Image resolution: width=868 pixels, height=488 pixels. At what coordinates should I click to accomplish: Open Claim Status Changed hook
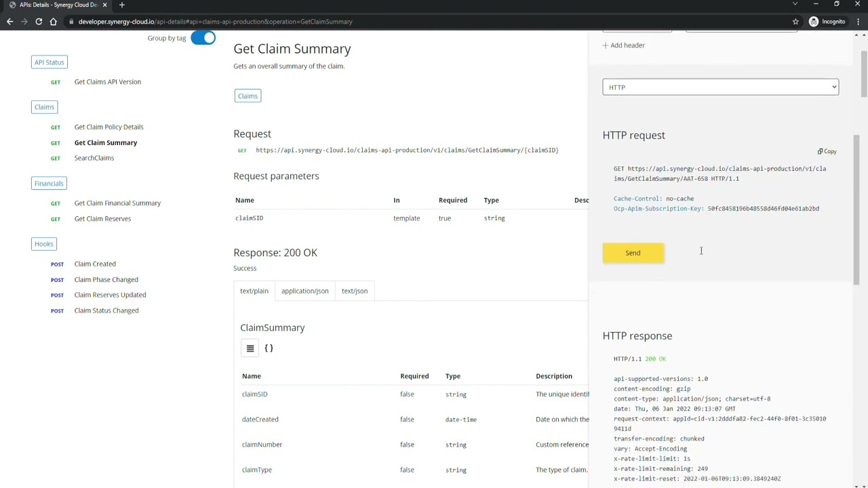coord(106,310)
